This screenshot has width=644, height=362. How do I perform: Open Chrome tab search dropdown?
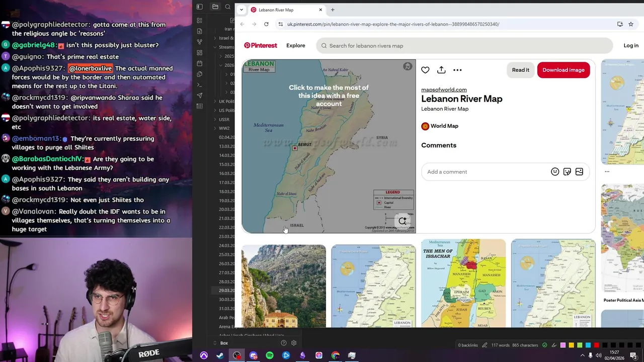[x=242, y=10]
